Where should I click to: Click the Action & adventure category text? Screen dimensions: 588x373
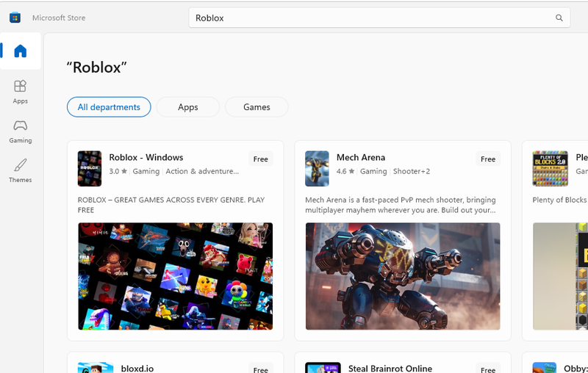click(x=202, y=171)
